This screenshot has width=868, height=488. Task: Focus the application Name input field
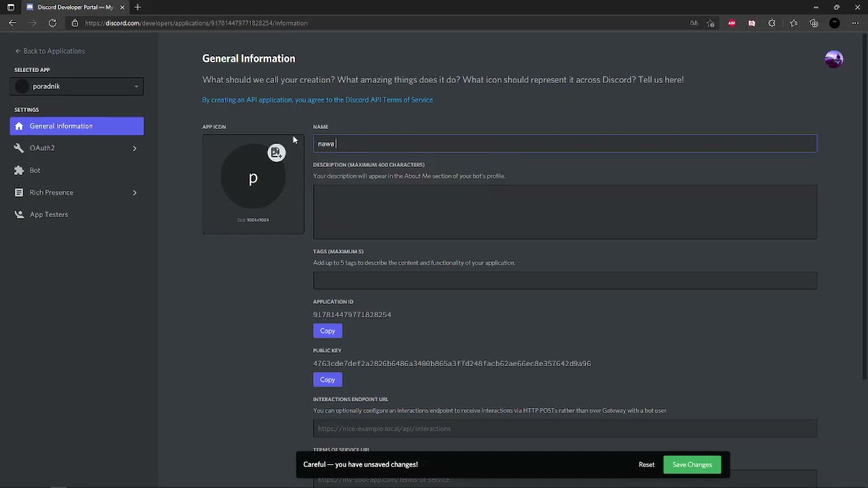[x=565, y=144]
